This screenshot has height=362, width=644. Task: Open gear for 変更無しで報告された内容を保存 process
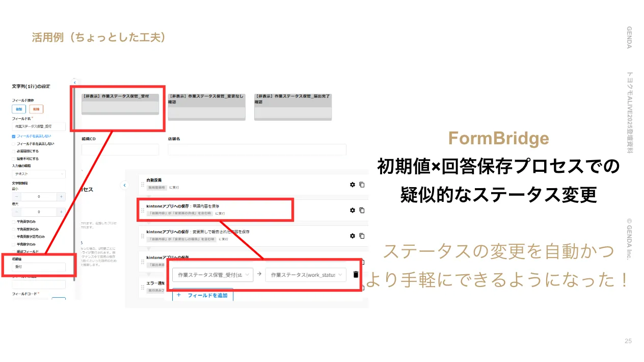click(352, 236)
